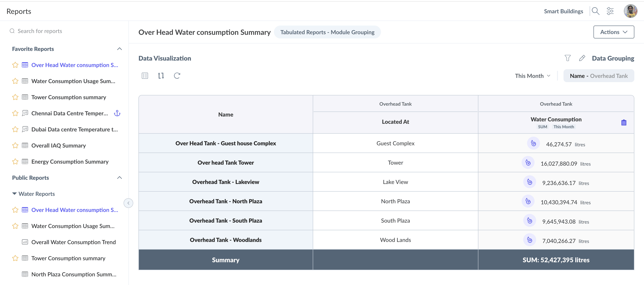The height and width of the screenshot is (285, 644).
Task: Click the anchor icon beside Chennai Data Centre
Action: pyautogui.click(x=117, y=113)
